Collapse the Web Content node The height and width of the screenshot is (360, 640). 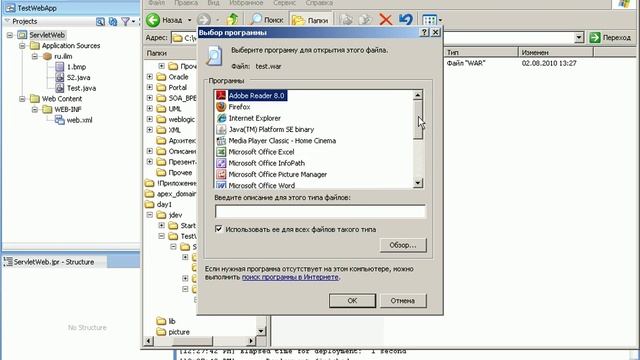[x=22, y=99]
